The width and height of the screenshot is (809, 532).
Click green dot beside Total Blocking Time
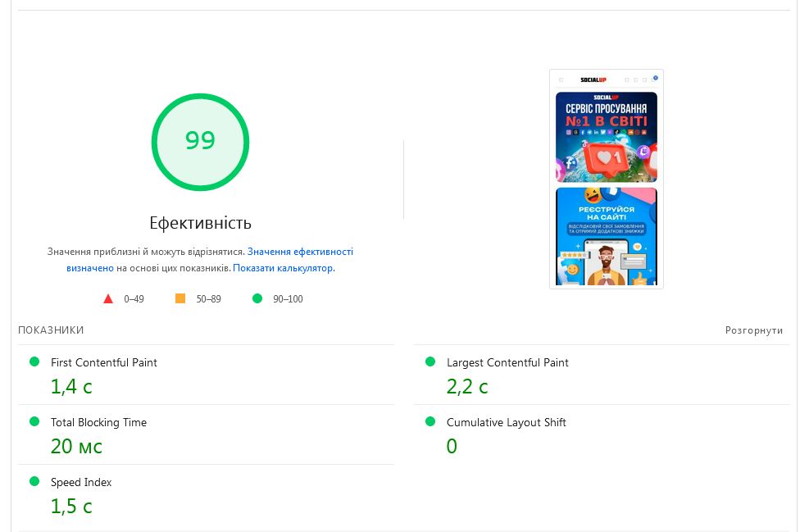click(34, 421)
